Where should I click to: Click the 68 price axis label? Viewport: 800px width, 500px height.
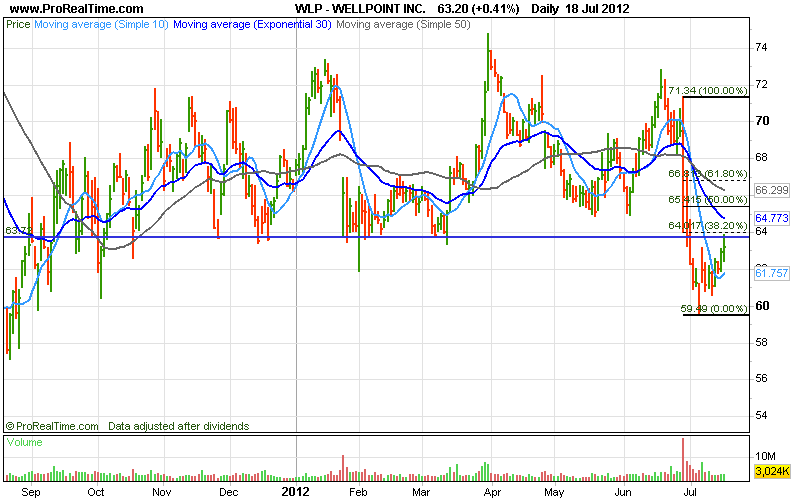[761, 158]
